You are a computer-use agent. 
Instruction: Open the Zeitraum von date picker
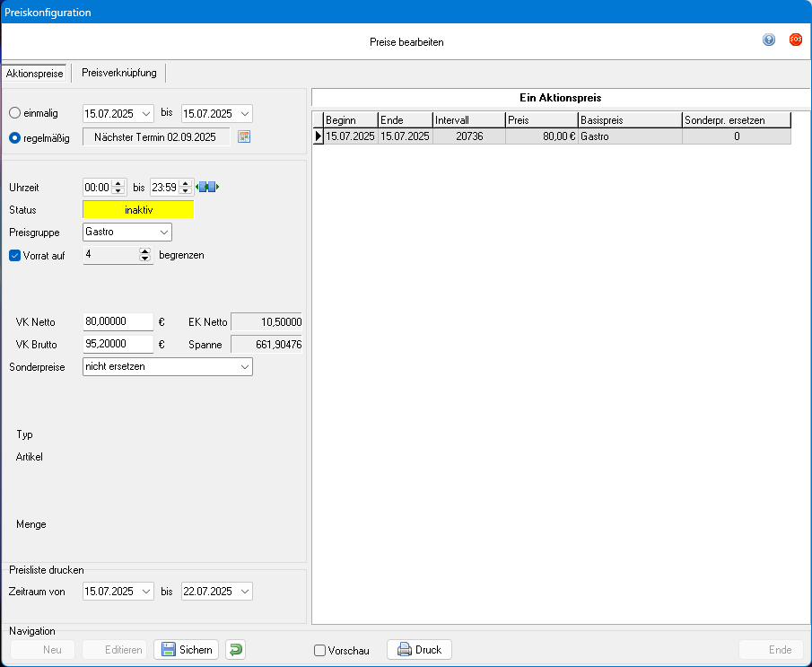(146, 592)
